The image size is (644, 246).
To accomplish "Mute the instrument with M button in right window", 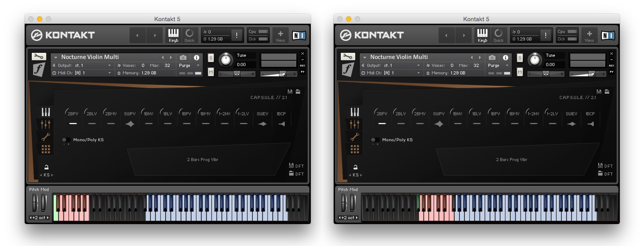I will (x=520, y=72).
